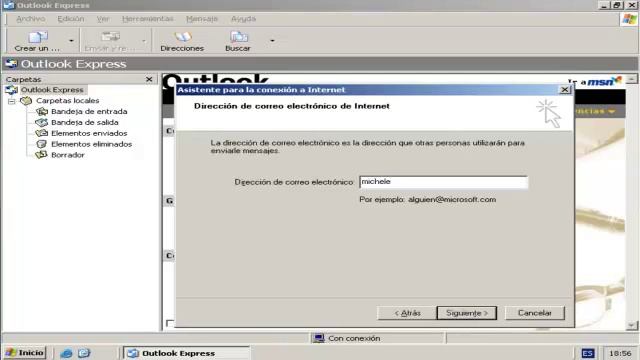This screenshot has height=360, width=640.
Task: Click the Bandeja de salida folder icon
Action: pos(42,122)
